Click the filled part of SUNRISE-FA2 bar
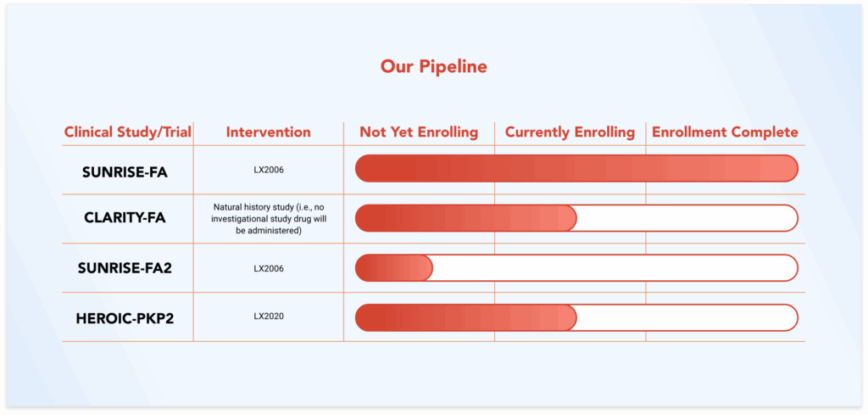868x415 pixels. pos(393,268)
